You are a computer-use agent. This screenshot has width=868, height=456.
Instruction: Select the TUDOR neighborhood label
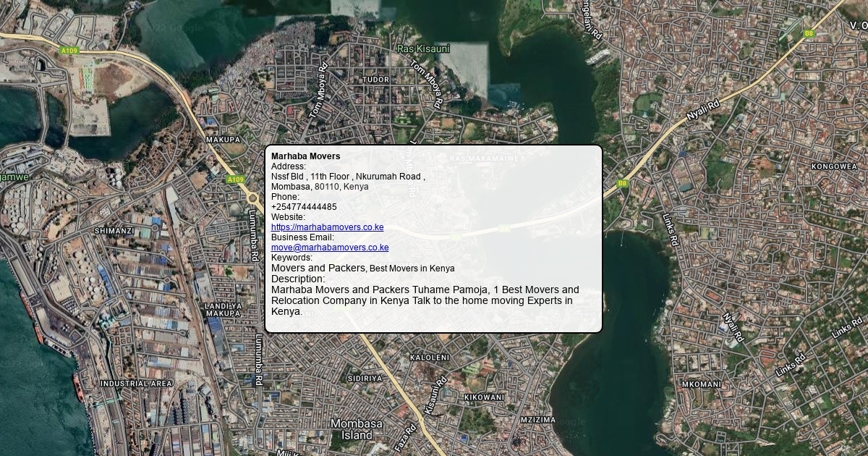[375, 80]
